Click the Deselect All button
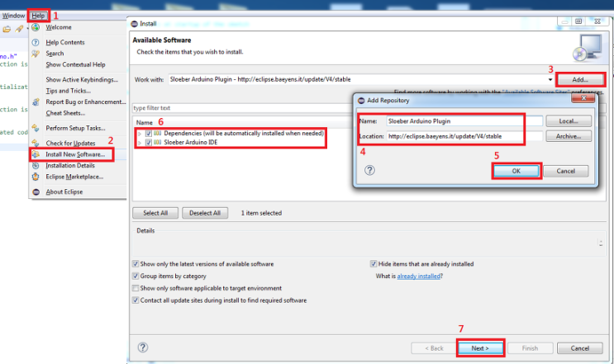The height and width of the screenshot is (364, 614). [205, 213]
